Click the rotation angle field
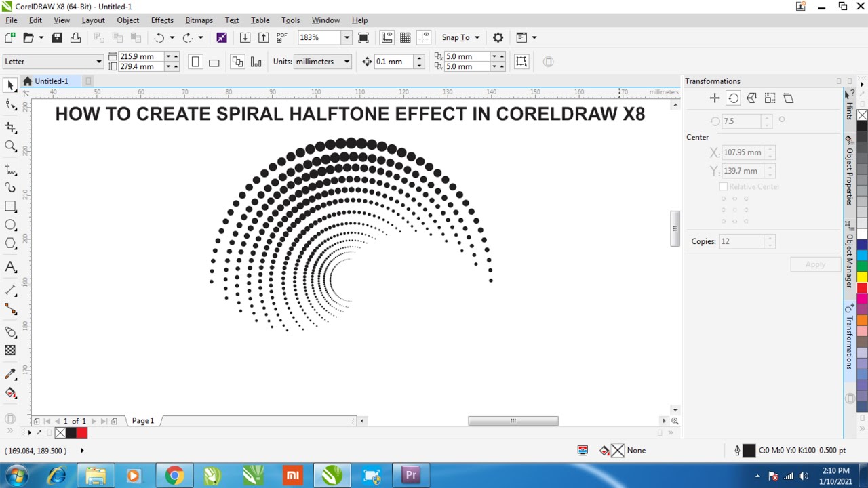The height and width of the screenshot is (488, 868). coord(742,121)
